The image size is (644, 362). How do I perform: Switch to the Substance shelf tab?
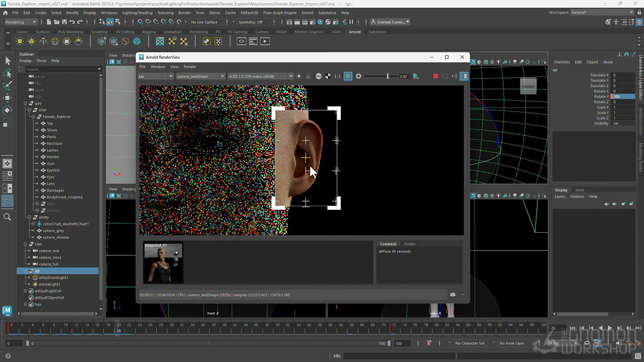[x=377, y=32]
